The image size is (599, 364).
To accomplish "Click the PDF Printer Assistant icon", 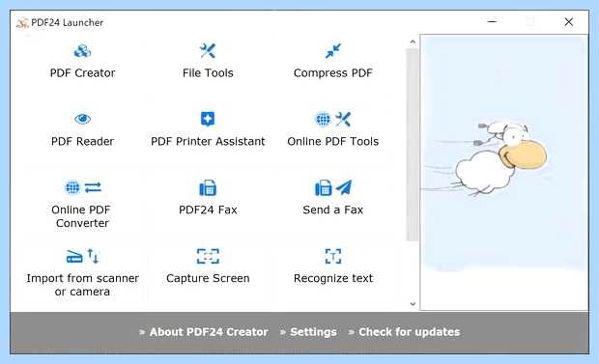I will pyautogui.click(x=208, y=119).
